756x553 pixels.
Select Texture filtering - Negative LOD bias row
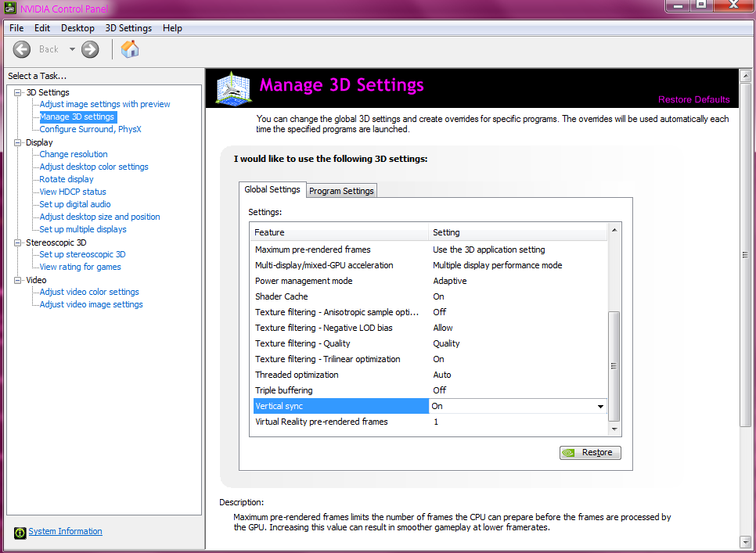[x=430, y=328]
